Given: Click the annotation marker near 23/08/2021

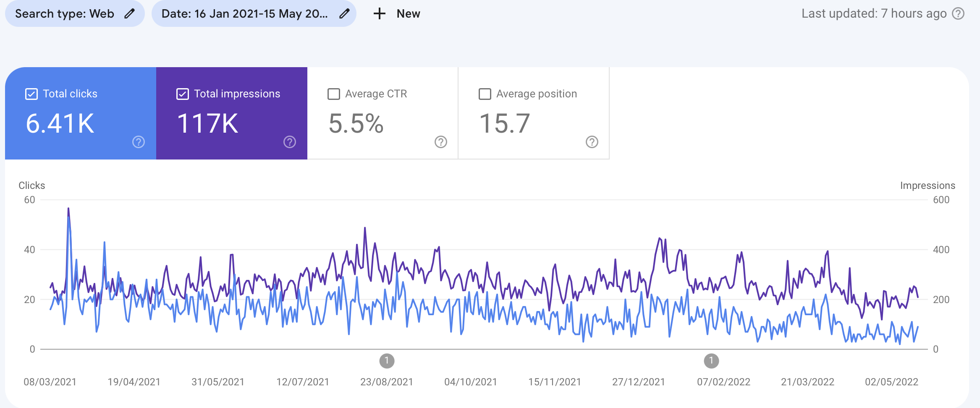Looking at the screenshot, I should (387, 361).
